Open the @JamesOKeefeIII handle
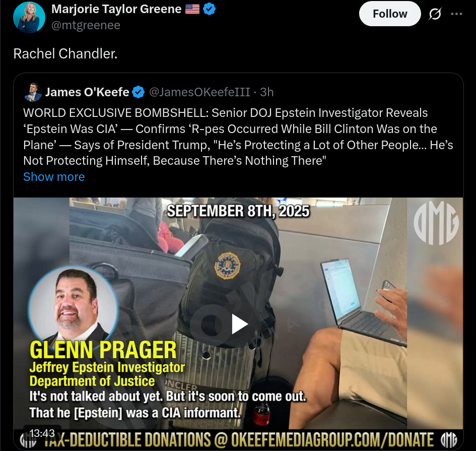 tap(200, 92)
